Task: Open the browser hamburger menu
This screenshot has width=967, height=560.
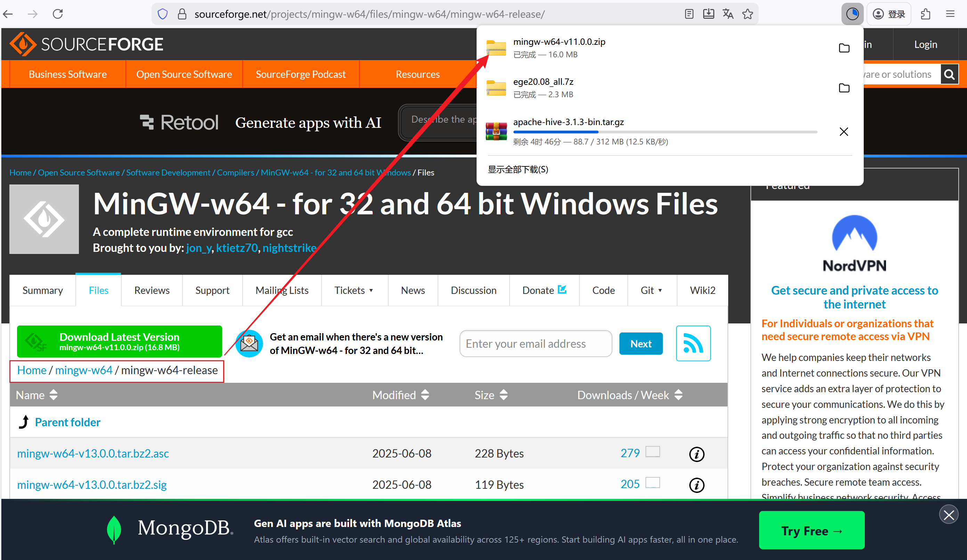Action: coord(950,14)
